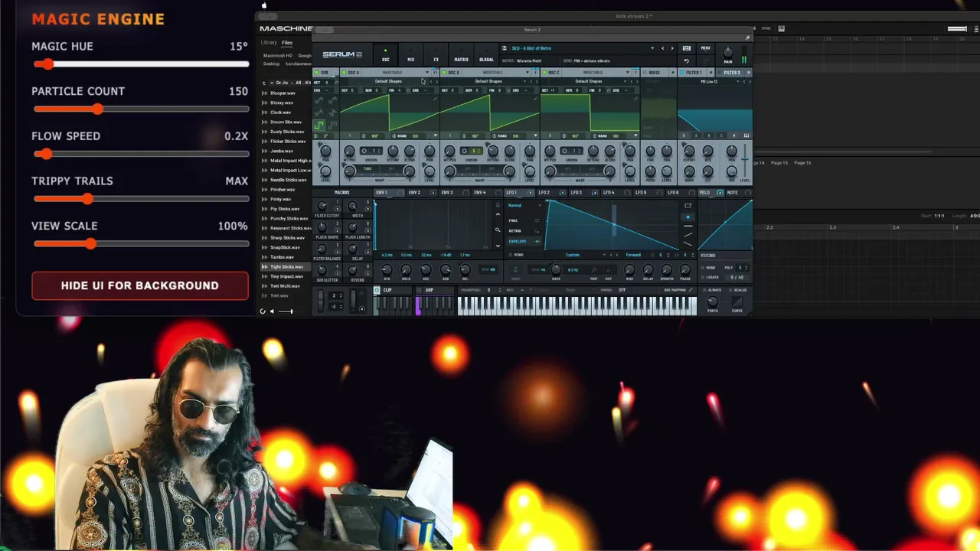
Task: Click HIDE UI FOR BACKGROUND button
Action: (139, 285)
